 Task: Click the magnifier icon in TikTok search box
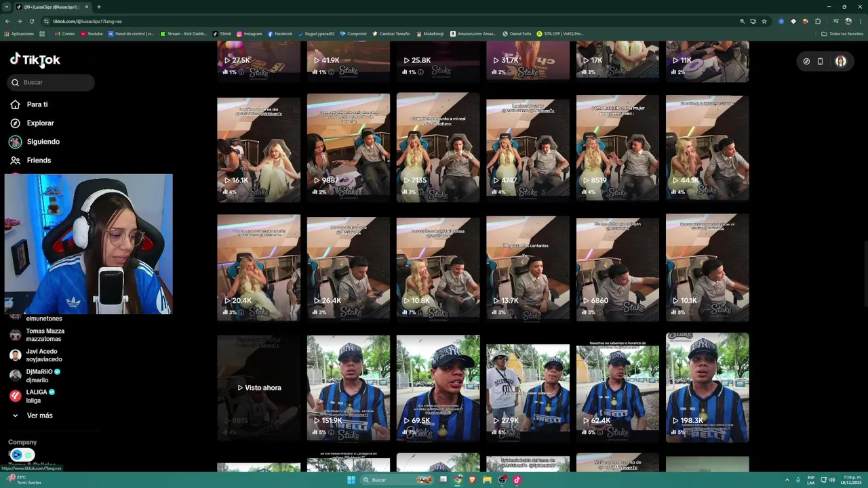coord(15,83)
